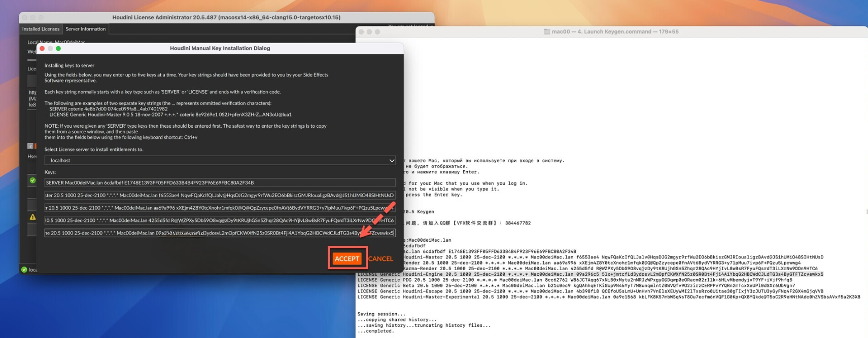Click the green zoom button of the key dialog
Screen dimensions: 868x338
(58, 48)
